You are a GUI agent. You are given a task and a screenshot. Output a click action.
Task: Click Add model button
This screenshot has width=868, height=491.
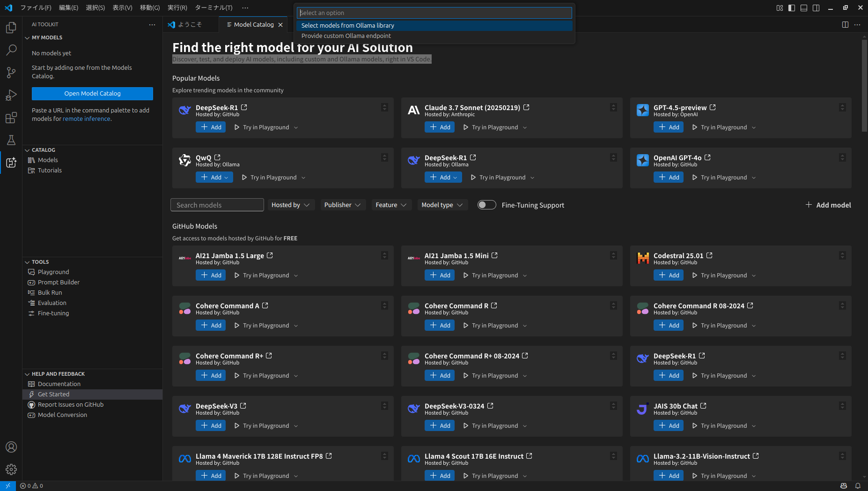point(828,205)
